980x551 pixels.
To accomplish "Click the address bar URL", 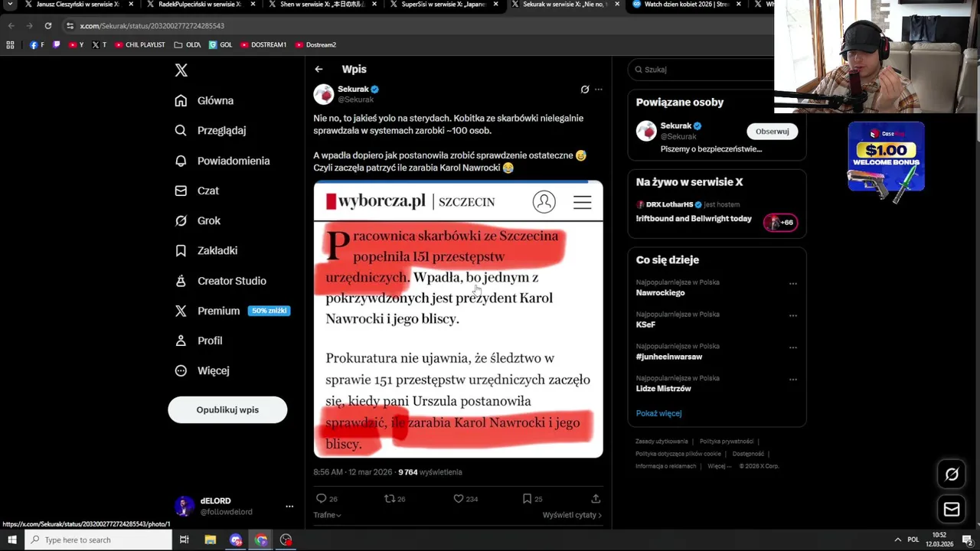I will [152, 26].
